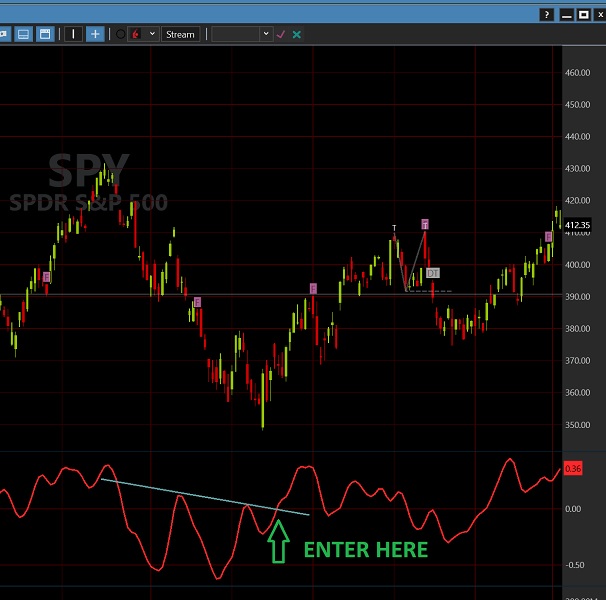The height and width of the screenshot is (600, 606).
Task: Click the 0.00 indicator axis label
Action: click(x=573, y=509)
